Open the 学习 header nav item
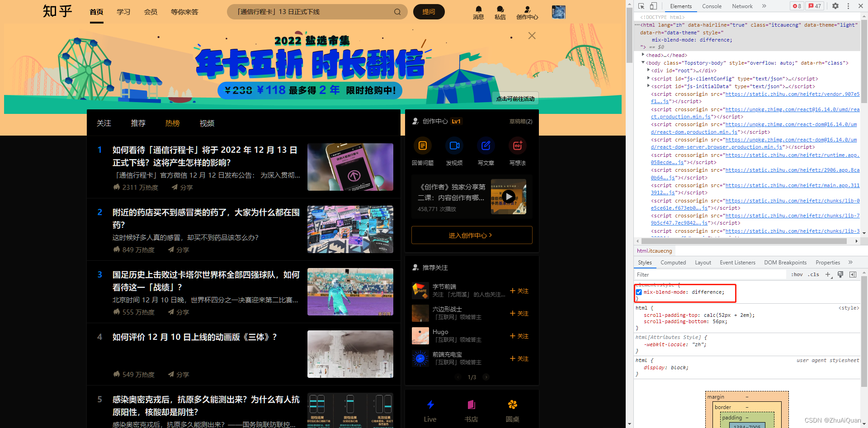Viewport: 868px width, 428px height. click(x=123, y=12)
